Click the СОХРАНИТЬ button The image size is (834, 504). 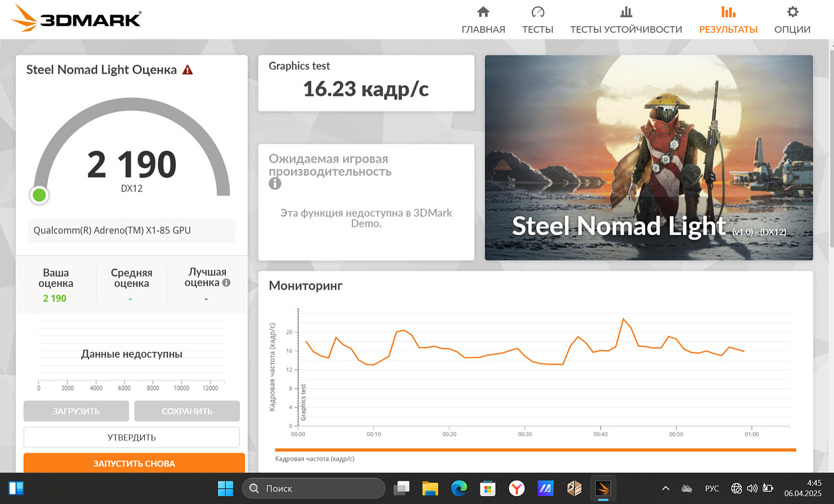187,411
